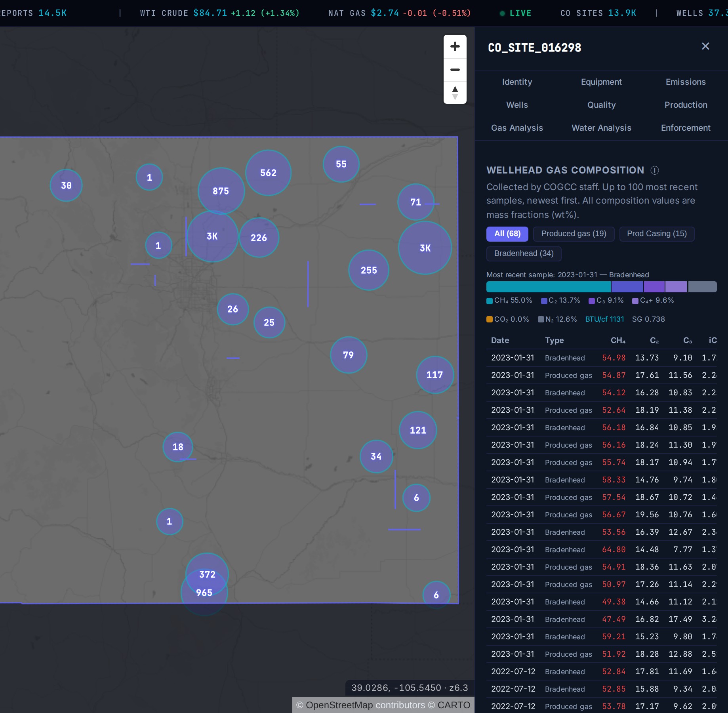Select the row with CH₄ value 64.80
The width and height of the screenshot is (728, 713).
(x=602, y=550)
